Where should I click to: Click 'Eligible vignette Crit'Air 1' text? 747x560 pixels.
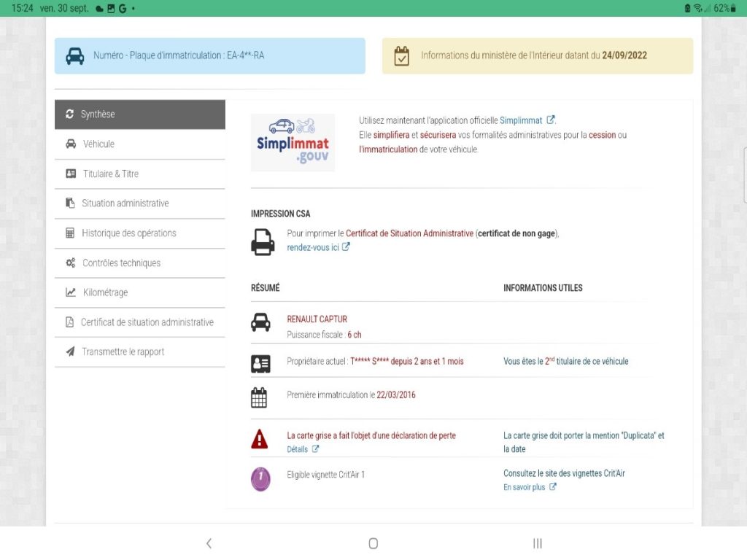pyautogui.click(x=325, y=475)
